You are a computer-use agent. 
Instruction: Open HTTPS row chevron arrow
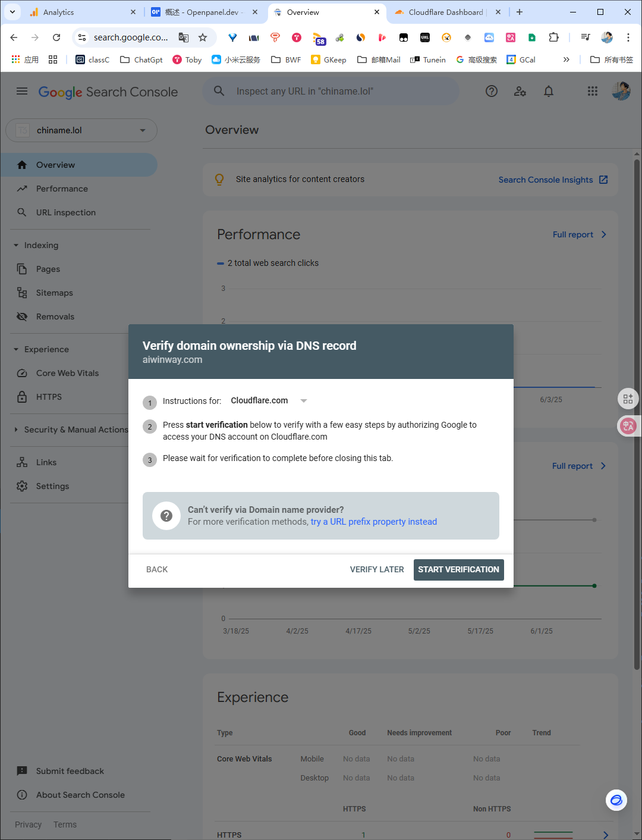605,835
